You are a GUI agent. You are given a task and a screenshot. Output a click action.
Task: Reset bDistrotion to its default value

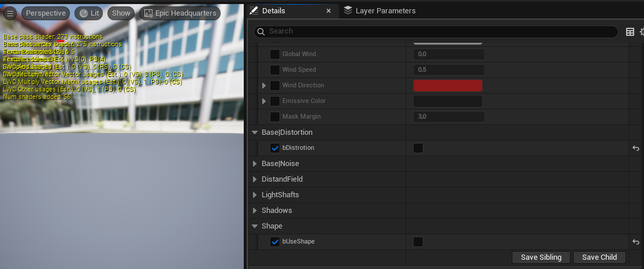coord(636,148)
